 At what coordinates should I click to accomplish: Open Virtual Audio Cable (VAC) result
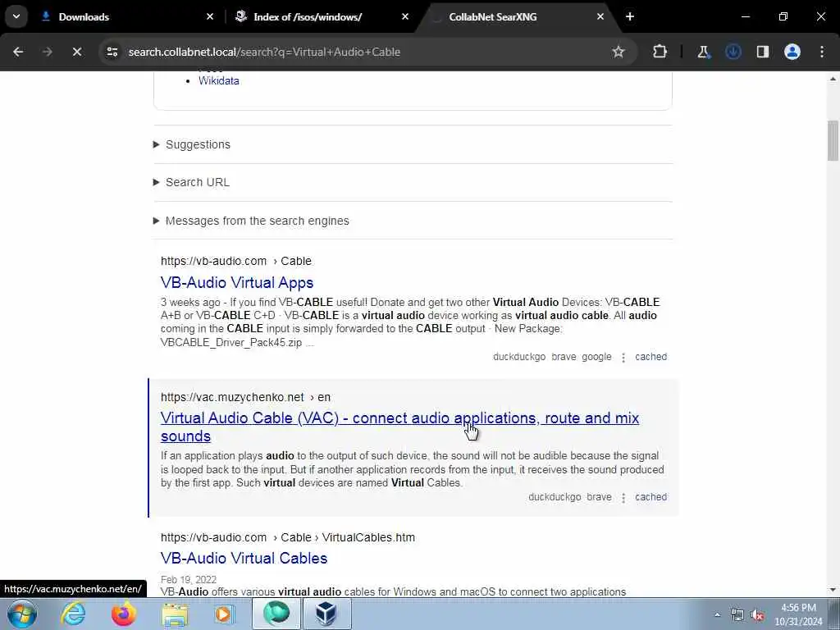[399, 427]
